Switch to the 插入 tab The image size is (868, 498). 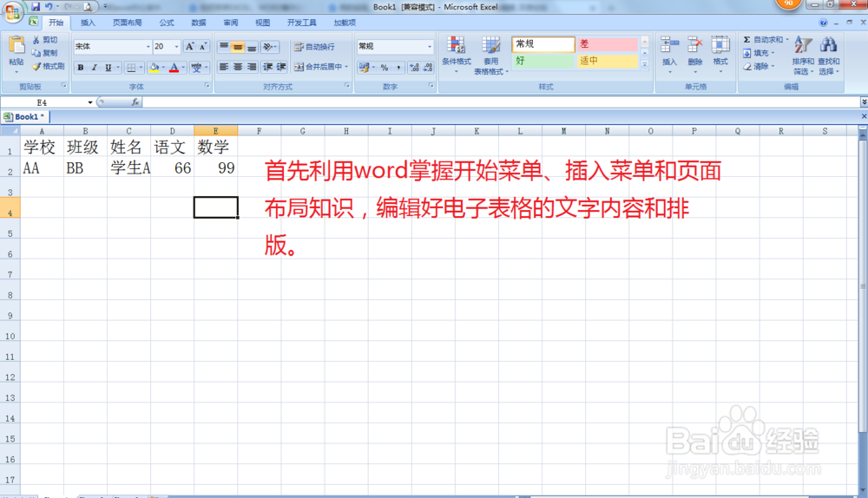click(x=88, y=23)
